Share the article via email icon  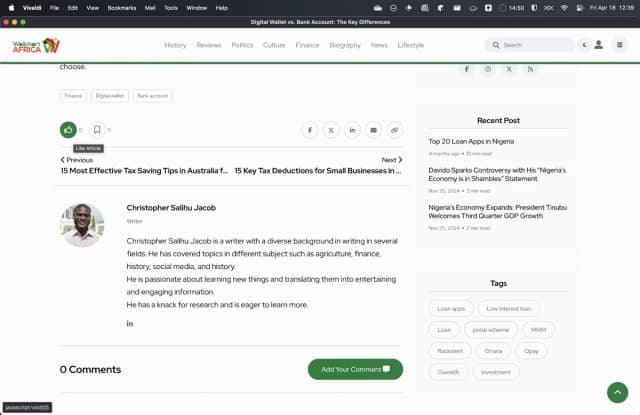tap(373, 130)
